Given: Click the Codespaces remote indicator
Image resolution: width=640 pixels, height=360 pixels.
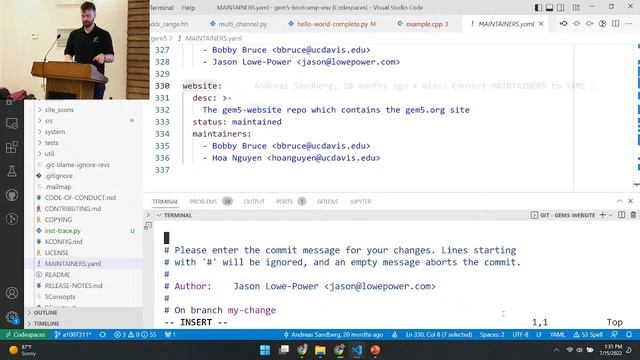Looking at the screenshot, I should pyautogui.click(x=25, y=335).
